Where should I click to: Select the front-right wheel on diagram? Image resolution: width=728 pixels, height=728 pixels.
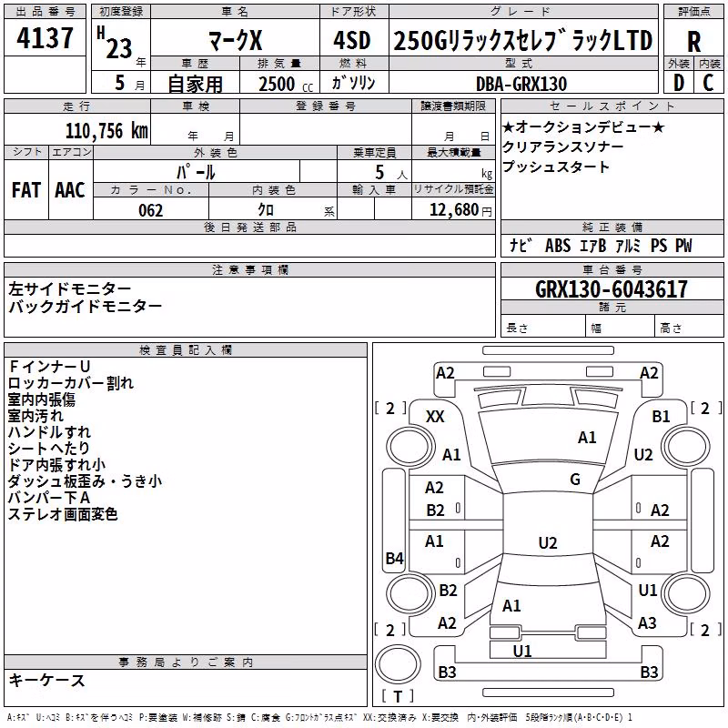(x=686, y=447)
